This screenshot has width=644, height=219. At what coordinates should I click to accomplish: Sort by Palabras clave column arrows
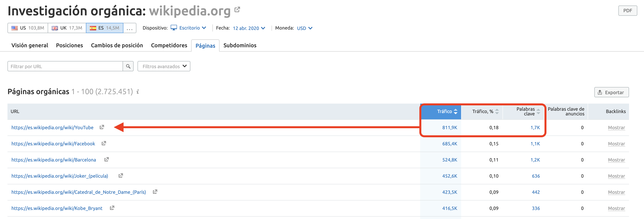[538, 111]
